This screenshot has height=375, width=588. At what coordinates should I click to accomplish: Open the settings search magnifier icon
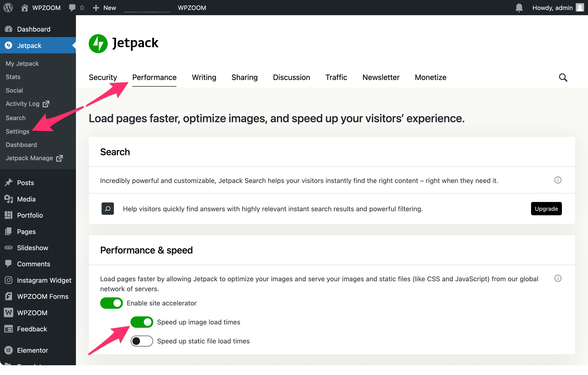pos(563,77)
